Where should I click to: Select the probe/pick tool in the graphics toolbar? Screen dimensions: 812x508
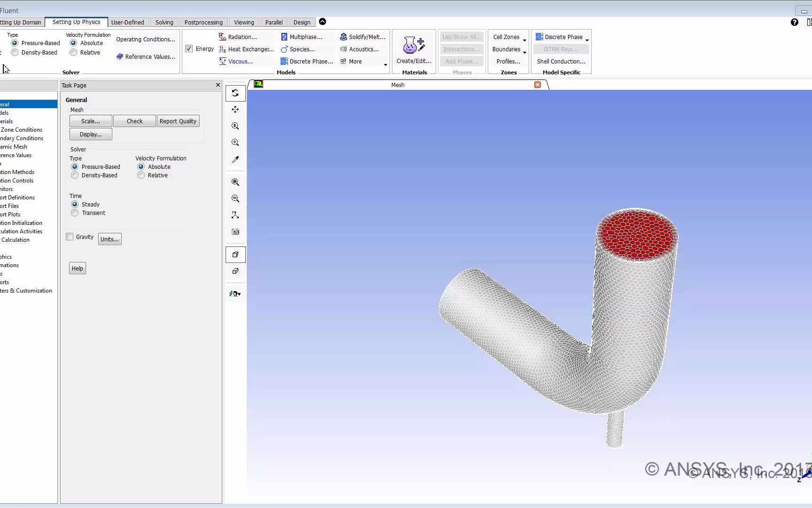(235, 159)
